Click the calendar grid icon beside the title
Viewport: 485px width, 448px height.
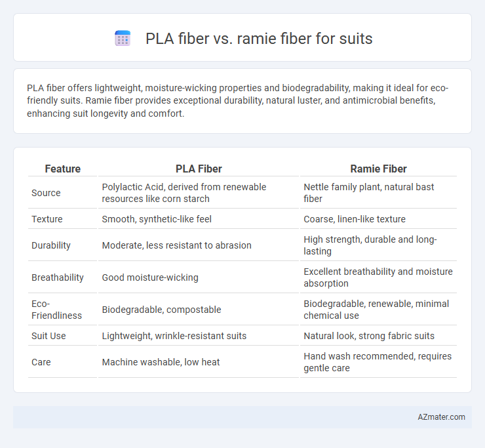pos(123,39)
